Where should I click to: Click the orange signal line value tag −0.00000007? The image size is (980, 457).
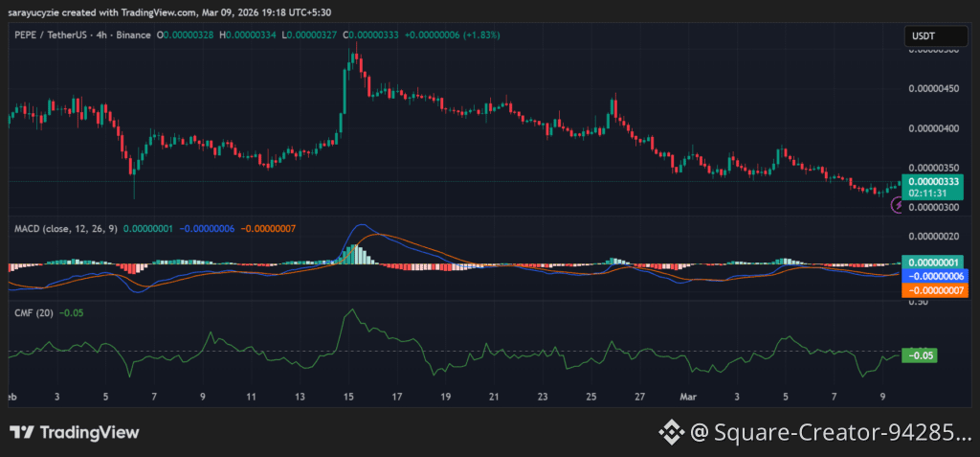click(935, 290)
